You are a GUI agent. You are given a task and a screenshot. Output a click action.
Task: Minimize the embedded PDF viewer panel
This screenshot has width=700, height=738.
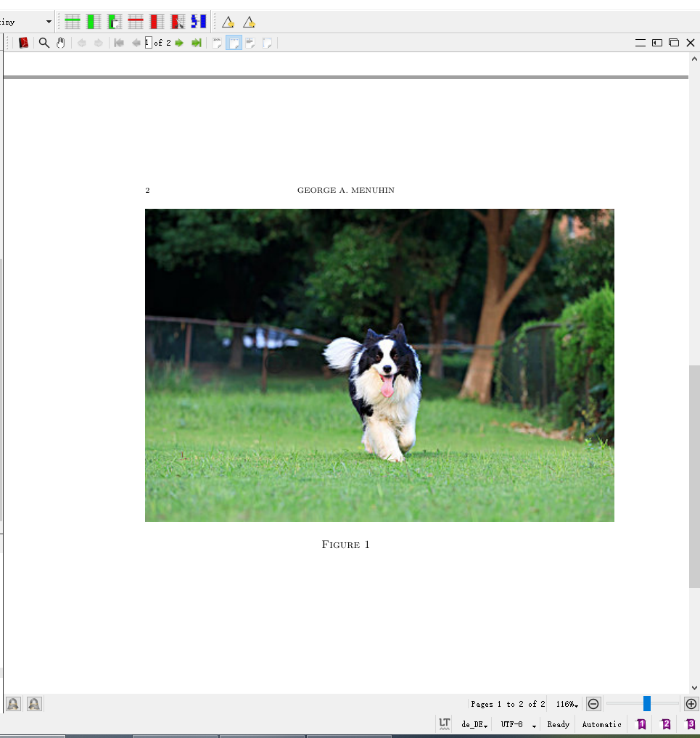641,43
